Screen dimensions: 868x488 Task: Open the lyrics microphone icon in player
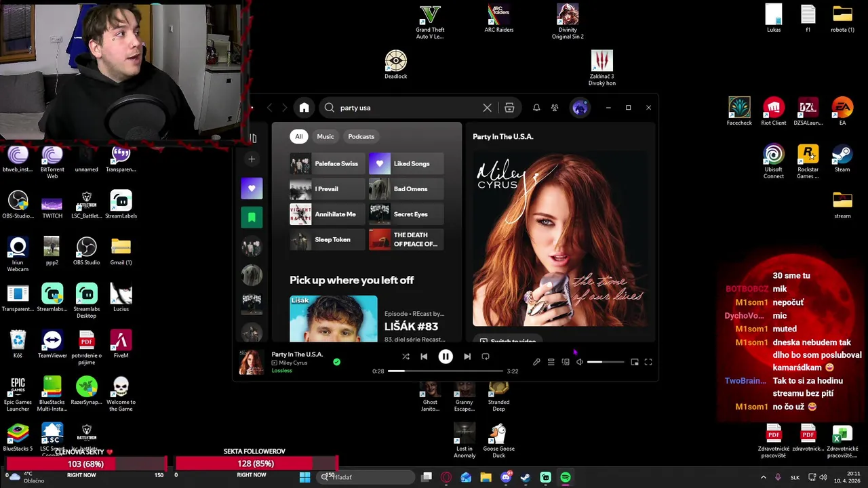(x=536, y=362)
